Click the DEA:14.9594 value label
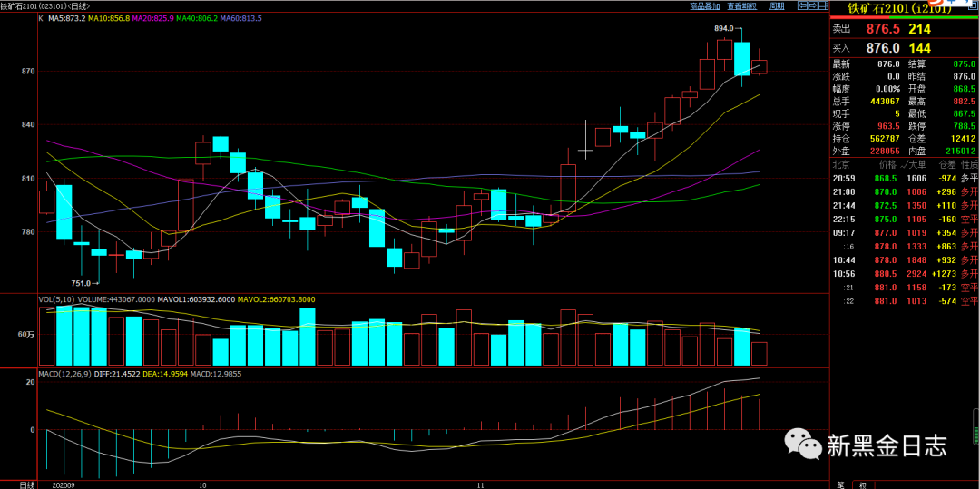The width and height of the screenshot is (980, 489). pyautogui.click(x=166, y=374)
